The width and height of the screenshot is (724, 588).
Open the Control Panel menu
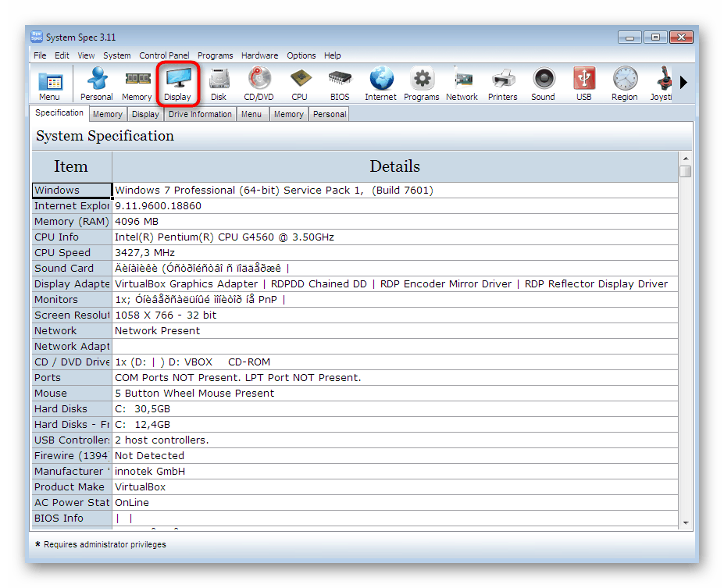click(x=164, y=55)
